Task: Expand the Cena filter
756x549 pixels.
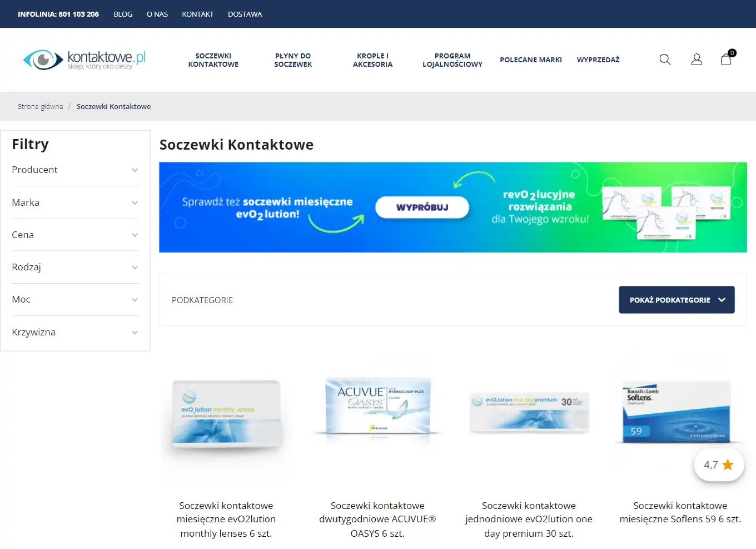Action: [x=75, y=235]
